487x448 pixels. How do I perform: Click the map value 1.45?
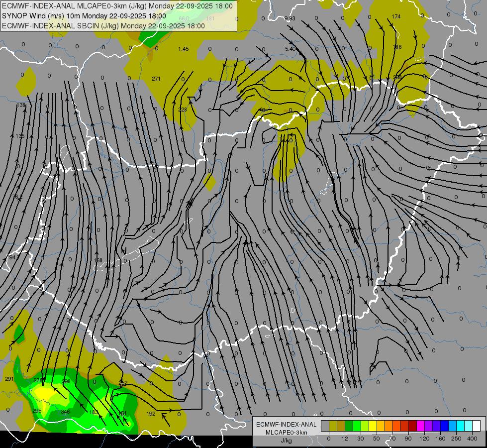pos(184,49)
